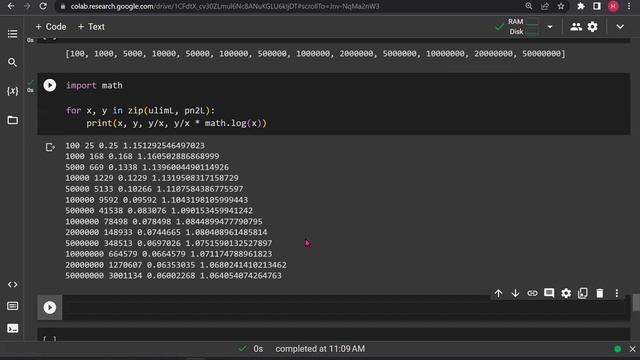
Task: Open more cell actions menu
Action: click(617, 293)
